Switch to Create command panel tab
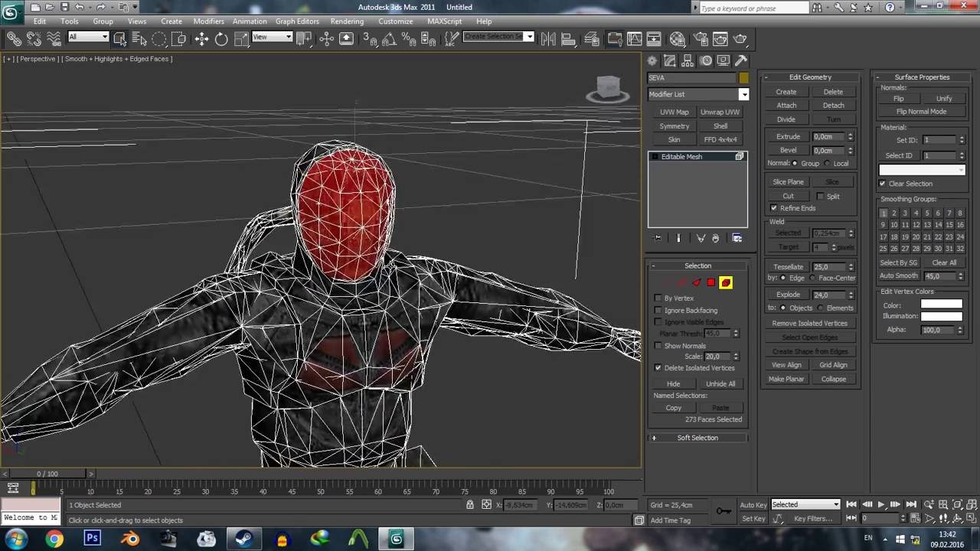The height and width of the screenshot is (551, 980). click(x=652, y=60)
